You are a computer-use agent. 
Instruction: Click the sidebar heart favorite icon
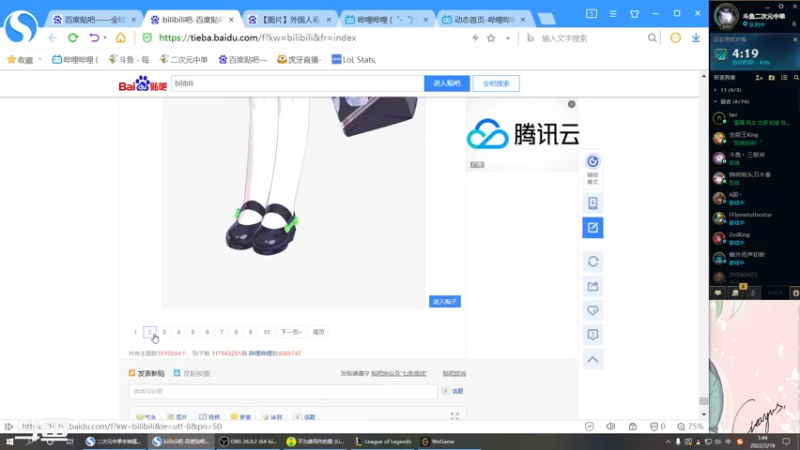(592, 310)
